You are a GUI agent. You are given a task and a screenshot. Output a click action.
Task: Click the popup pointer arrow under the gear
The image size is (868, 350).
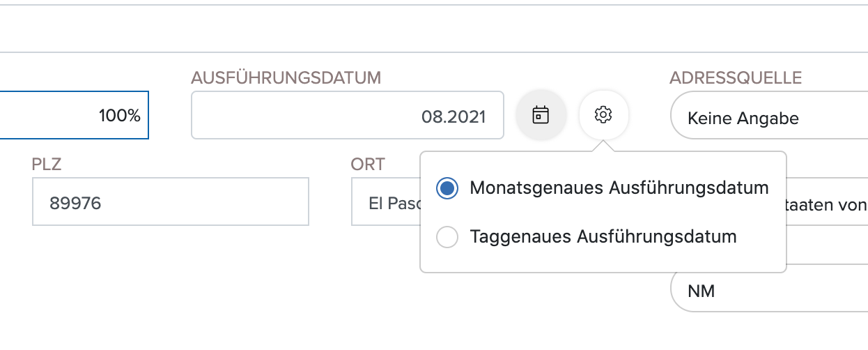(604, 146)
